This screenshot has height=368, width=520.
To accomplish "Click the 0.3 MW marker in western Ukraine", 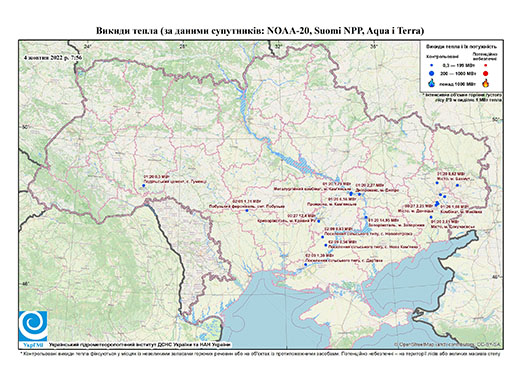I will coord(144,186).
